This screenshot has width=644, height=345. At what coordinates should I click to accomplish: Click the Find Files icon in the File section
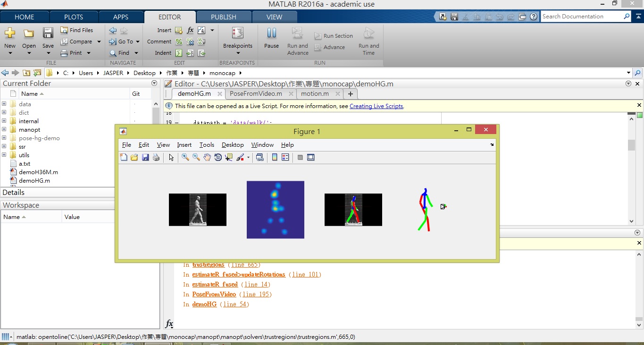click(65, 30)
